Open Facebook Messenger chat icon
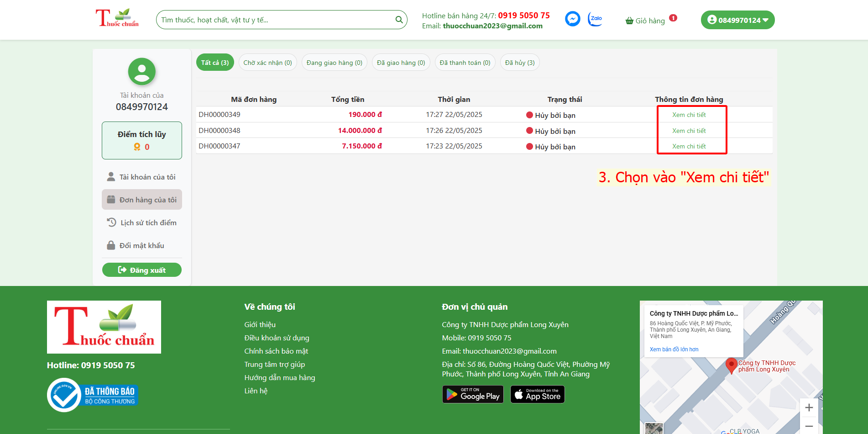This screenshot has width=868, height=434. click(x=572, y=19)
